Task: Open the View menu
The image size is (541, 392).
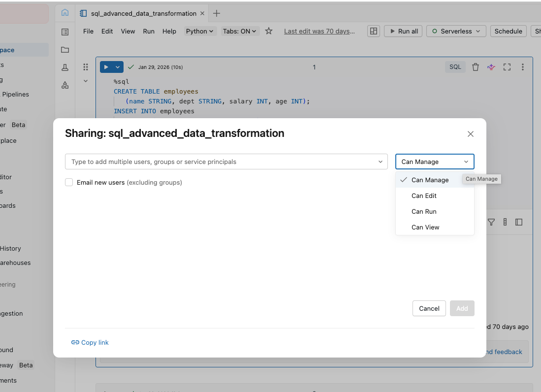Action: pyautogui.click(x=127, y=31)
